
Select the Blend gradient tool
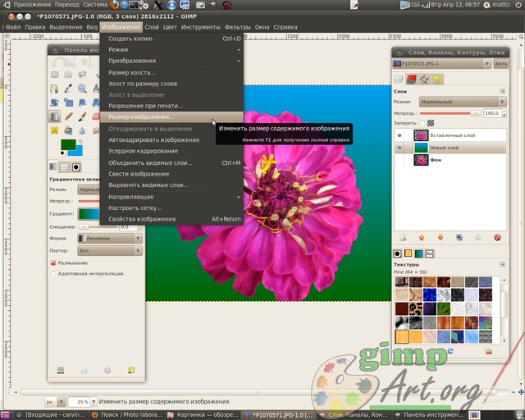[54, 116]
